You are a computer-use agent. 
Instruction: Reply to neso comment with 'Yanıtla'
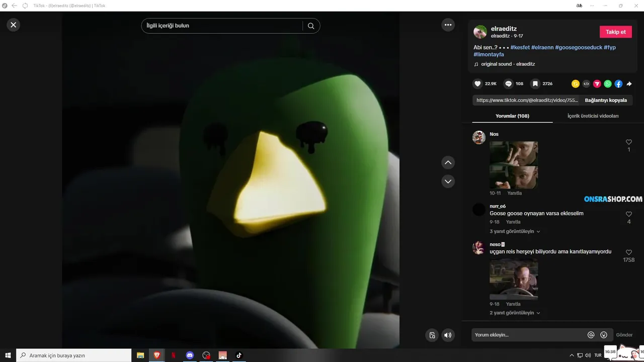(x=513, y=304)
